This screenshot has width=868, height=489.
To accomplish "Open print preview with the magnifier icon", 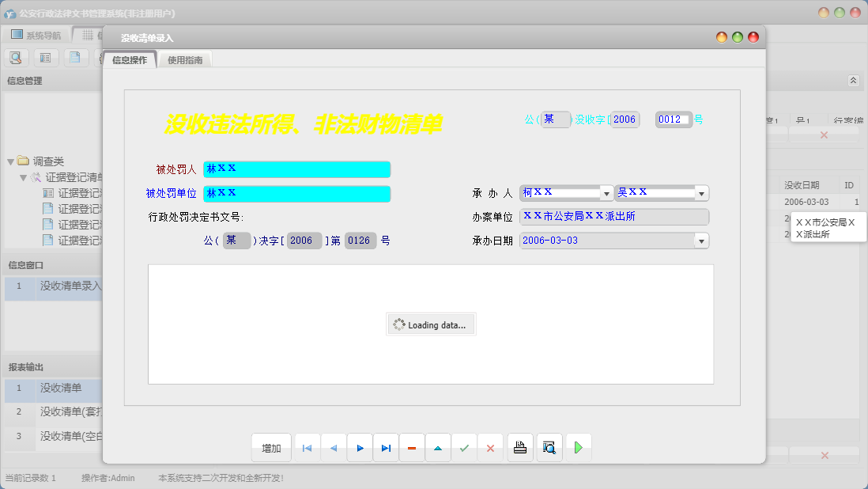I will [x=549, y=448].
